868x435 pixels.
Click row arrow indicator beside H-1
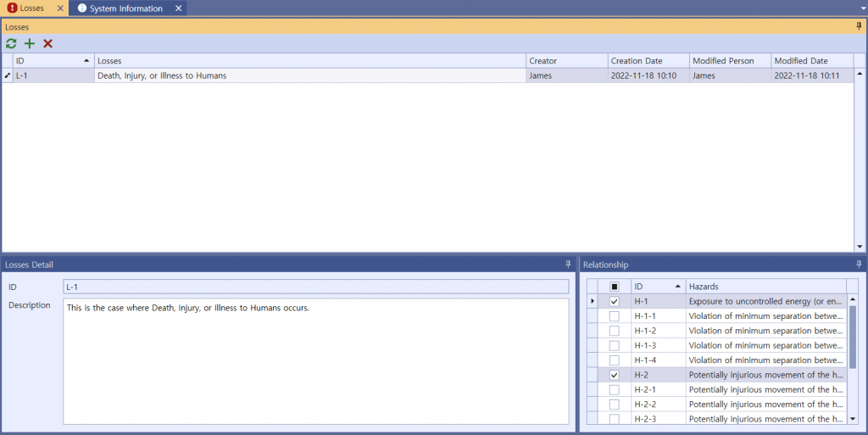click(593, 301)
